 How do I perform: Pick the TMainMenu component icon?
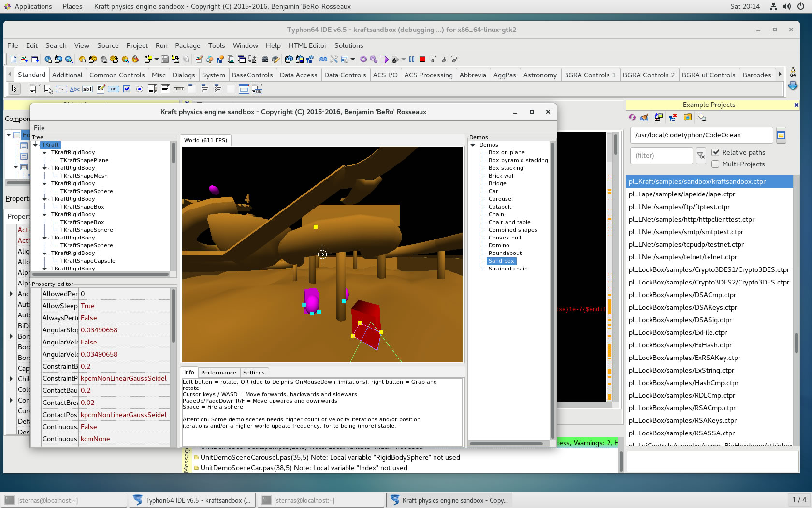point(34,89)
